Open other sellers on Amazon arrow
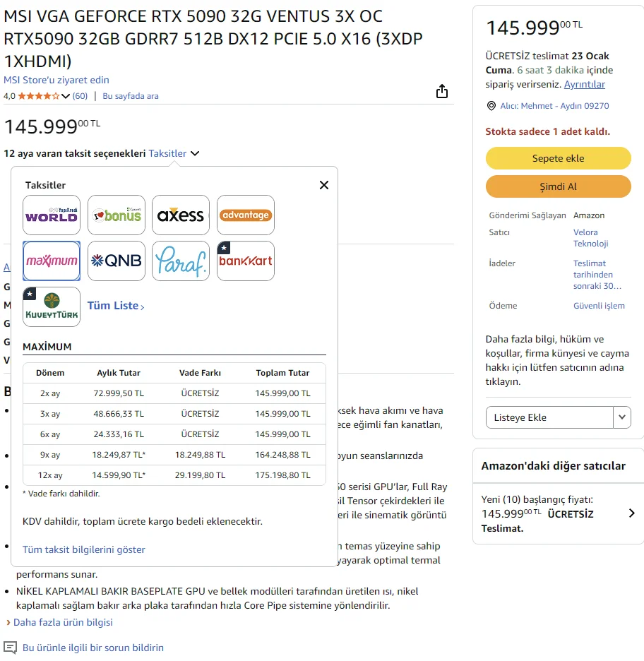 tap(631, 513)
